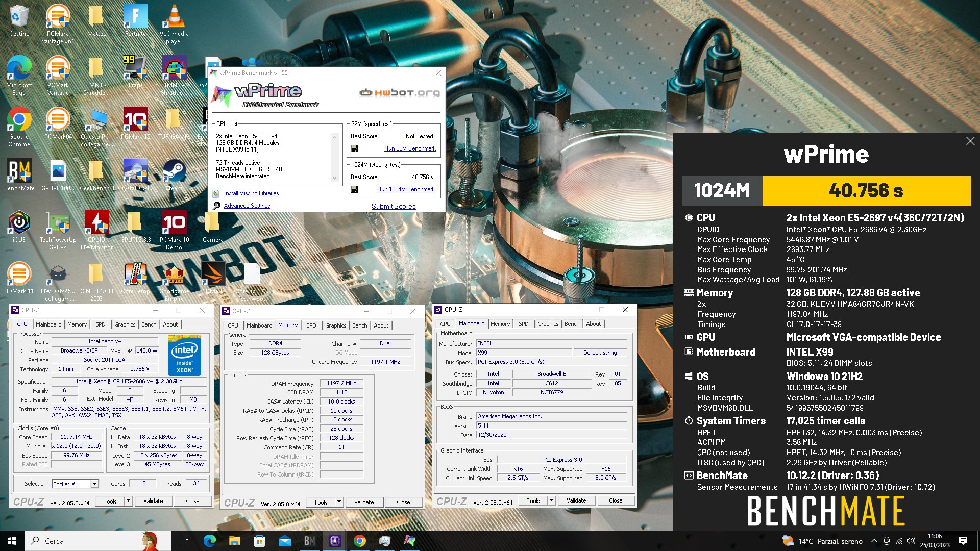Open Microsoft Store from the taskbar
The width and height of the screenshot is (980, 551).
pyautogui.click(x=259, y=541)
